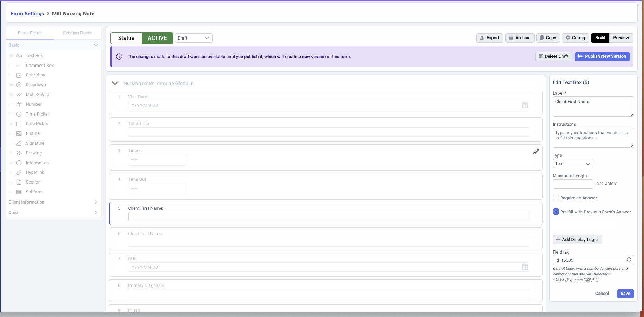Click the Client Last Name input field

click(329, 242)
